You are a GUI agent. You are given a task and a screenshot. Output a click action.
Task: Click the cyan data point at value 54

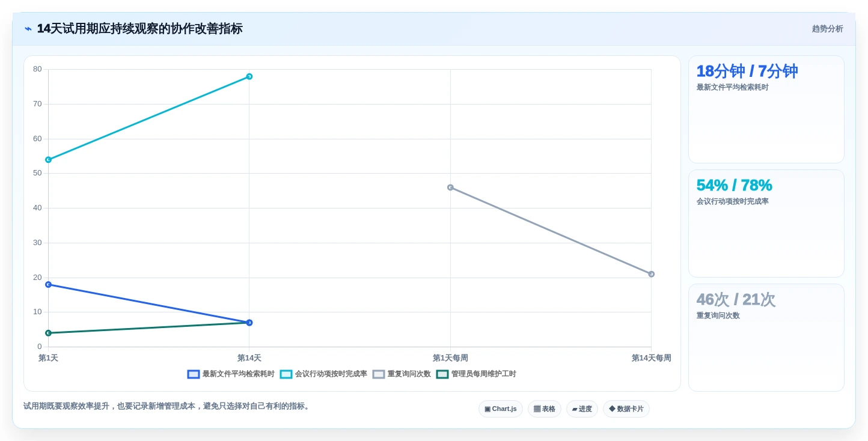(48, 160)
